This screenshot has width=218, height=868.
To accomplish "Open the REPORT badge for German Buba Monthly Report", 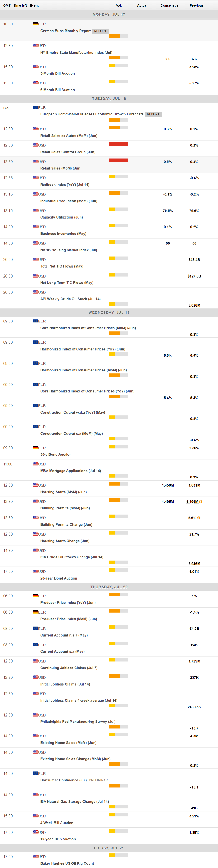I will pyautogui.click(x=100, y=31).
